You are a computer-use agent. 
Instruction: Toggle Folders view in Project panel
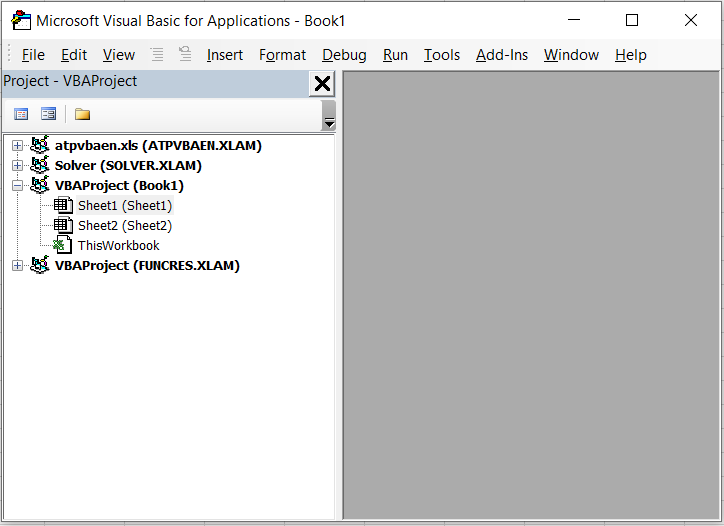[x=82, y=114]
